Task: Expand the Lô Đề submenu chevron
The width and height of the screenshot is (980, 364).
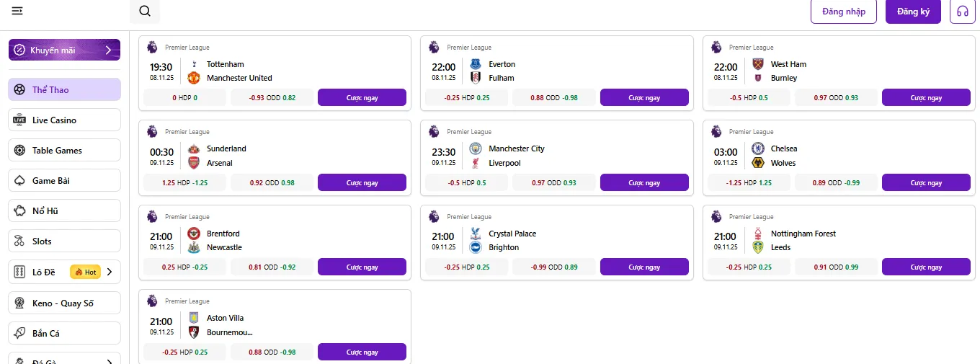Action: (110, 272)
